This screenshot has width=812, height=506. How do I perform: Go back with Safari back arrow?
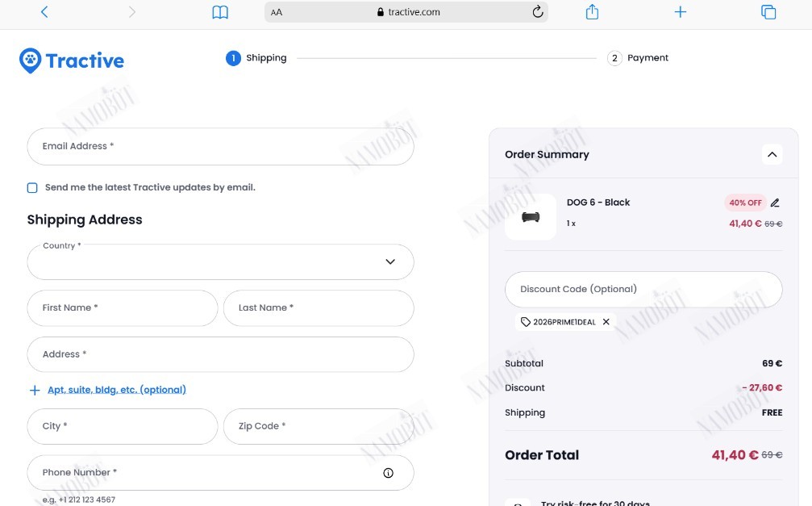pyautogui.click(x=44, y=12)
